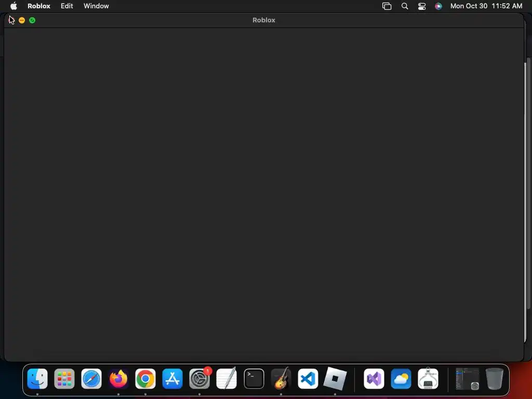This screenshot has height=399, width=532.
Task: Open the Roblox app menu
Action: pos(38,6)
